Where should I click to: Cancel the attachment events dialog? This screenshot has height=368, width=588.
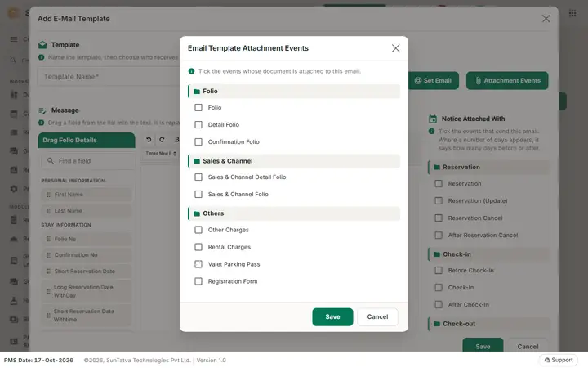377,317
